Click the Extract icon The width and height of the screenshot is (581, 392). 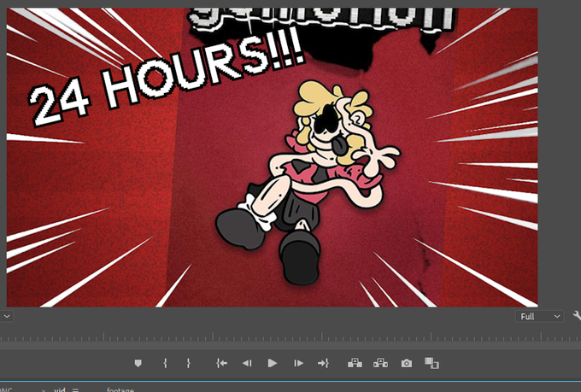click(x=380, y=363)
